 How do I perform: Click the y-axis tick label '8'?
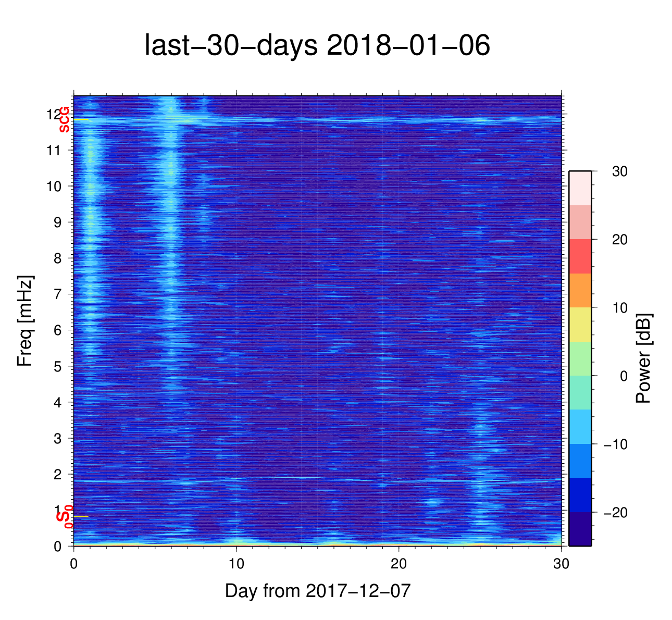pos(57,258)
